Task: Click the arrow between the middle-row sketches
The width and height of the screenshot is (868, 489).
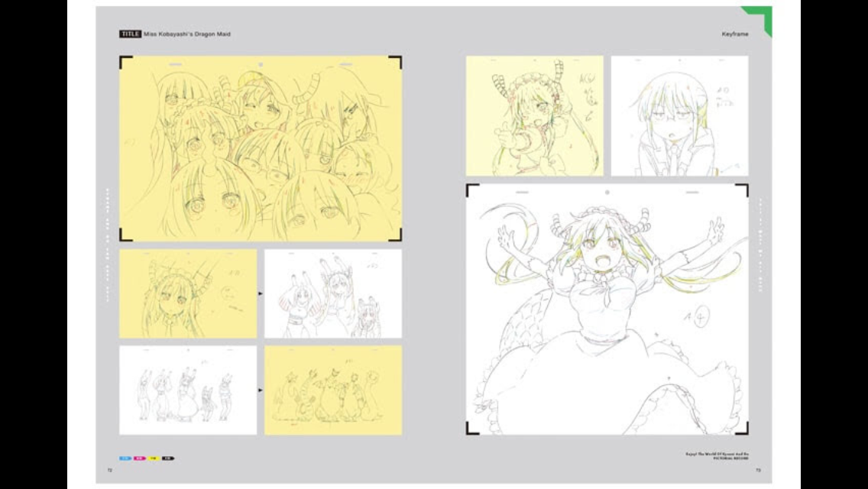Action: pos(261,293)
